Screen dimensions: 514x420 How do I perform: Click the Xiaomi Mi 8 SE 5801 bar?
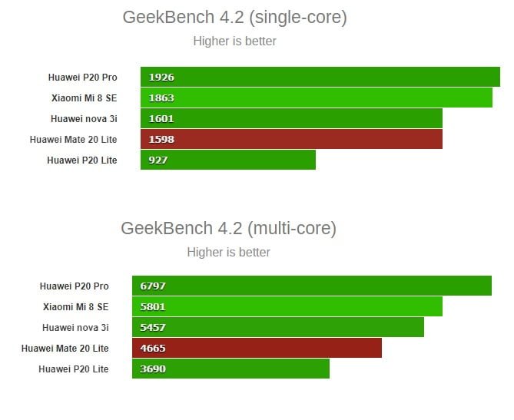287,306
